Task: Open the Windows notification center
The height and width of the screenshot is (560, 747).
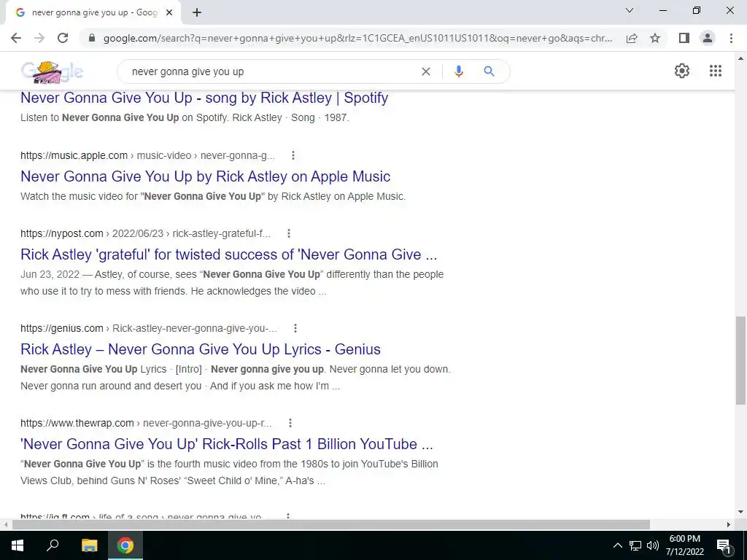Action: coord(724,545)
